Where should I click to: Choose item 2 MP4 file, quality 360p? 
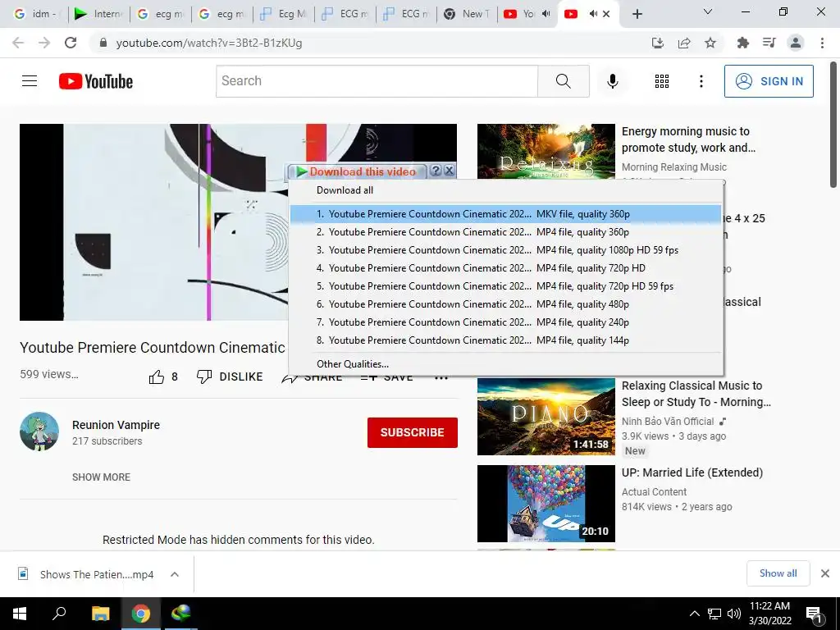coord(505,232)
